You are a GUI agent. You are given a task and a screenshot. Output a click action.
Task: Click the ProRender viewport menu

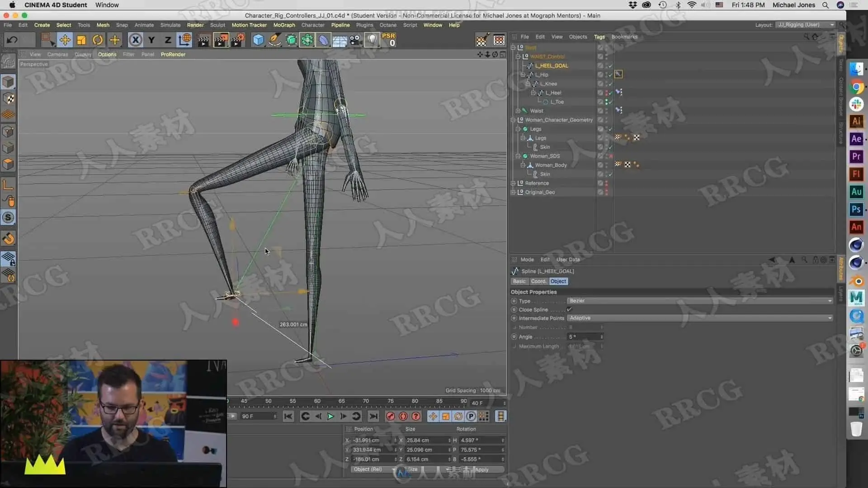[x=173, y=54]
